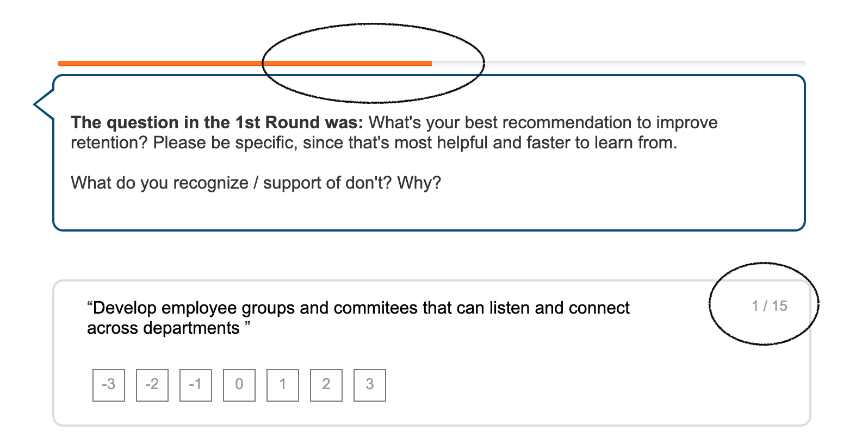Image resolution: width=868 pixels, height=437 pixels.
Task: Rate the statement with -3
Action: point(109,385)
